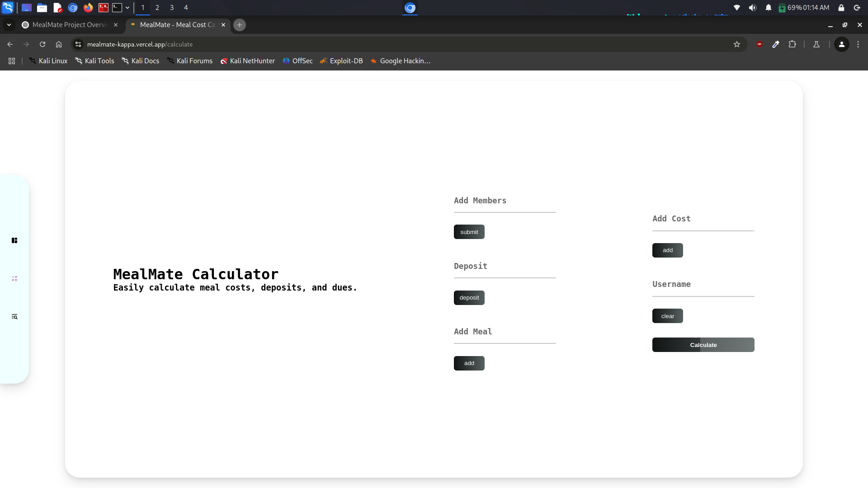
Task: Open Firefox from the taskbar
Action: [88, 8]
